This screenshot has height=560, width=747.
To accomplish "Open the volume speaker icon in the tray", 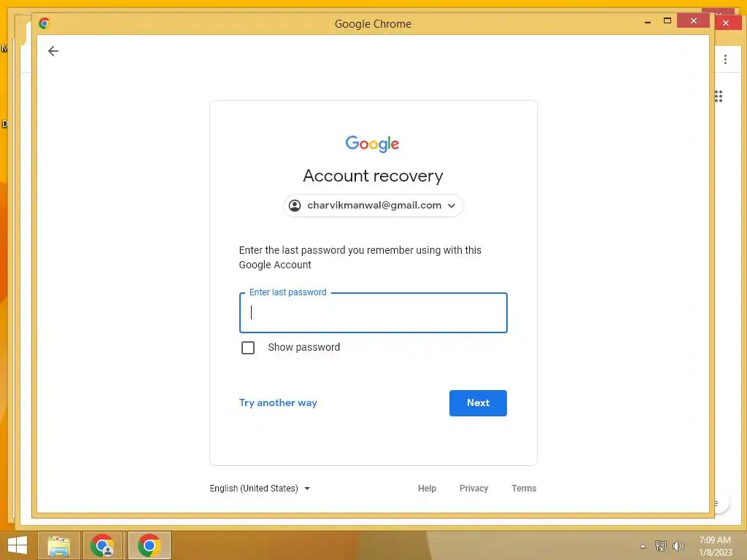I will coord(678,545).
